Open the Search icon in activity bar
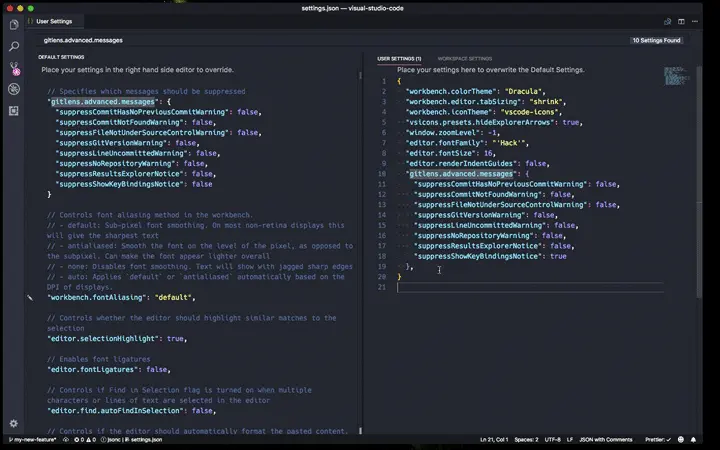Viewport: 720px width, 450px height. (x=14, y=46)
